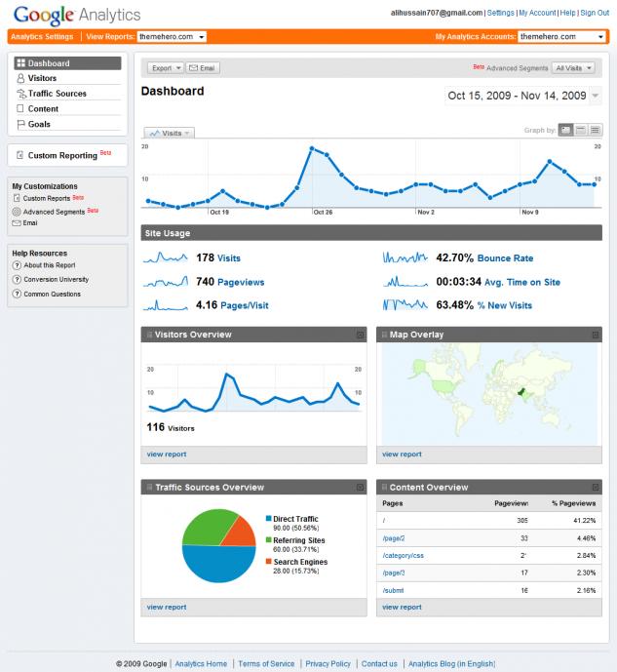Click the Analytics Settings link

[42, 37]
